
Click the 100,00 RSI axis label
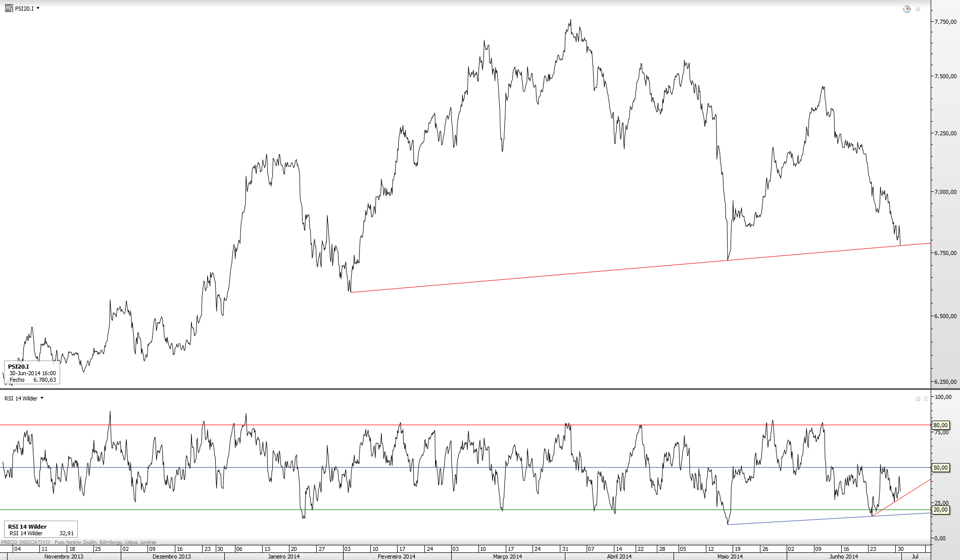(x=943, y=397)
